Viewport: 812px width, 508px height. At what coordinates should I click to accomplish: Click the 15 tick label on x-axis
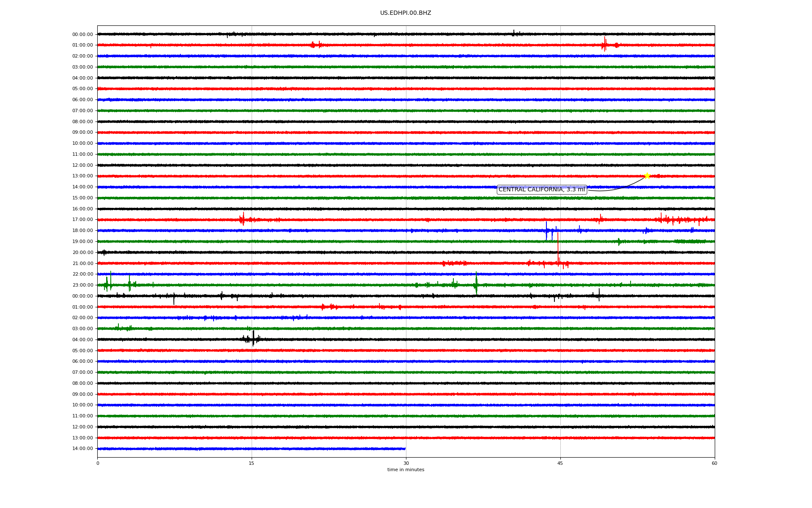[252, 463]
